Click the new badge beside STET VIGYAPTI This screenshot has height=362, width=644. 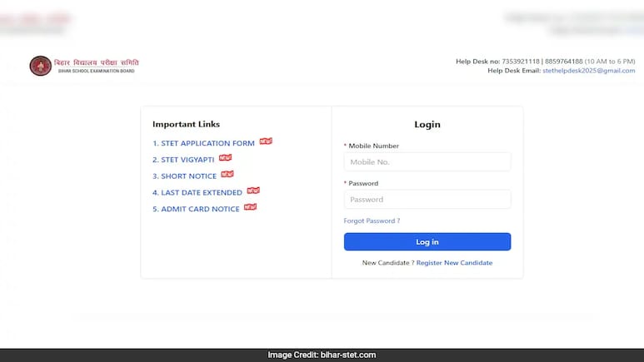click(225, 158)
